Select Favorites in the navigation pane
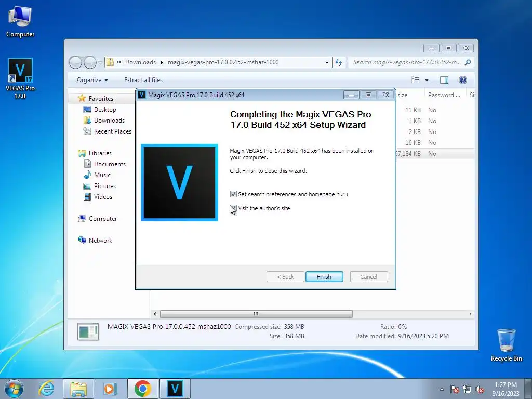This screenshot has width=532, height=399. pyautogui.click(x=101, y=98)
